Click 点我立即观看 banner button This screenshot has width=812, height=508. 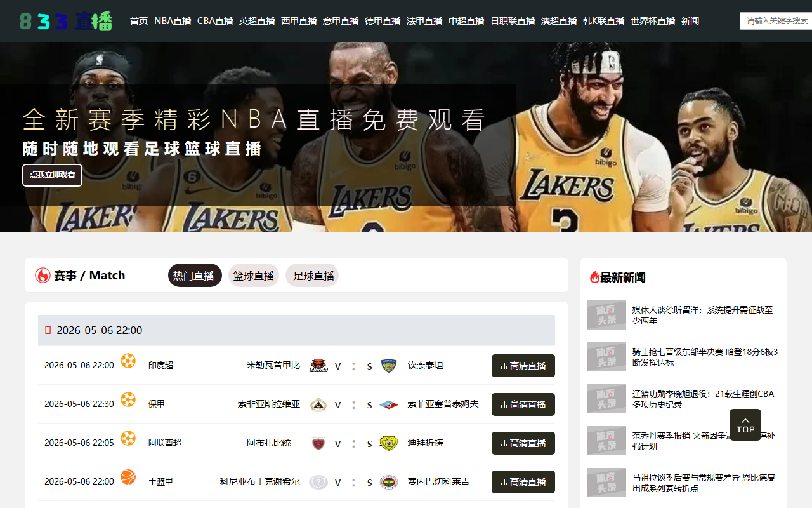[52, 175]
